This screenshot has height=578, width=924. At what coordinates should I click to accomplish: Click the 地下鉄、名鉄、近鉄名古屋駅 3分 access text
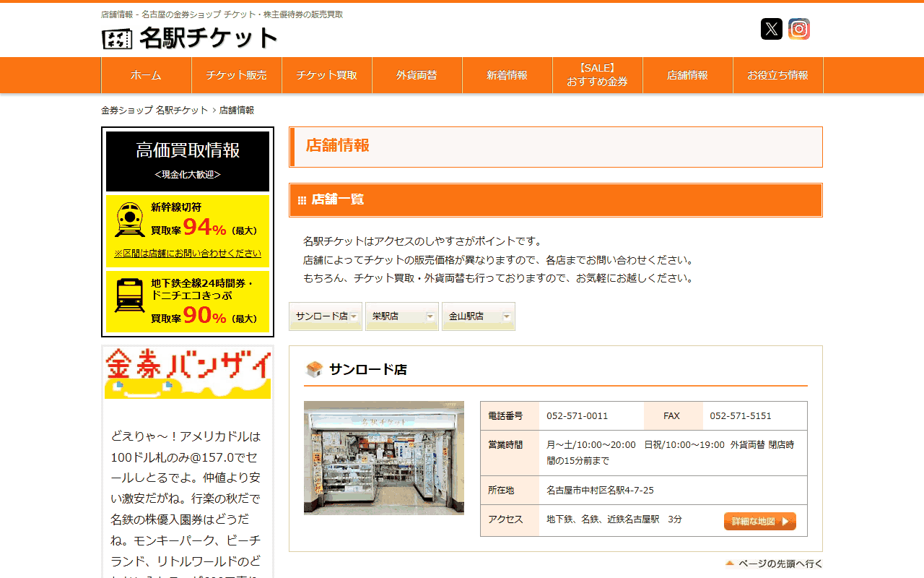[x=614, y=519]
